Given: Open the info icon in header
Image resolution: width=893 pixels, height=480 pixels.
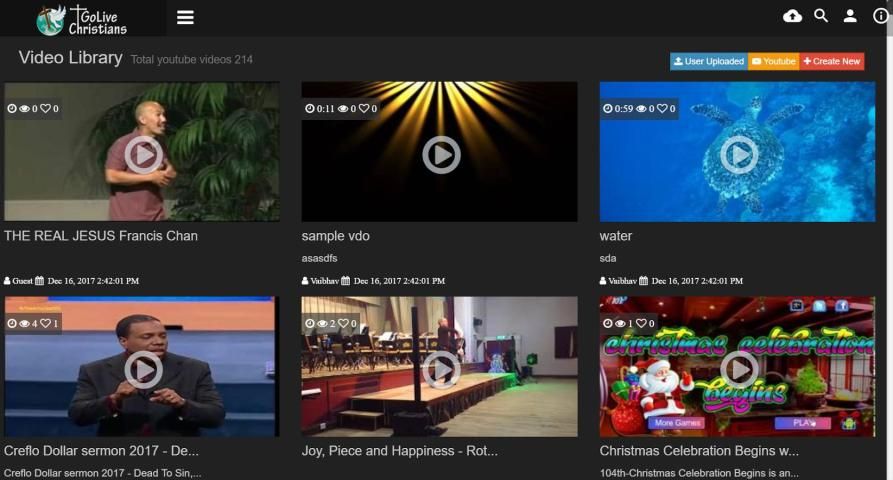Looking at the screenshot, I should pyautogui.click(x=880, y=16).
